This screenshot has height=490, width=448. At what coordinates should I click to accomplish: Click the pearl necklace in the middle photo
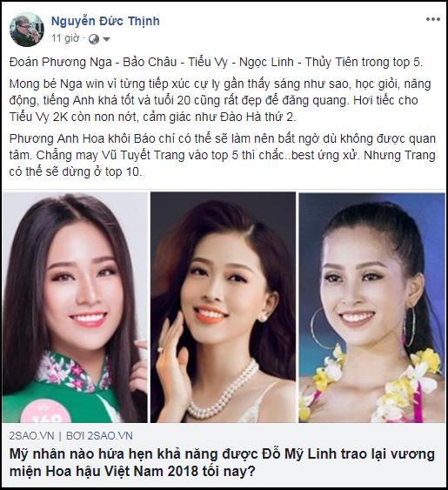(x=224, y=388)
